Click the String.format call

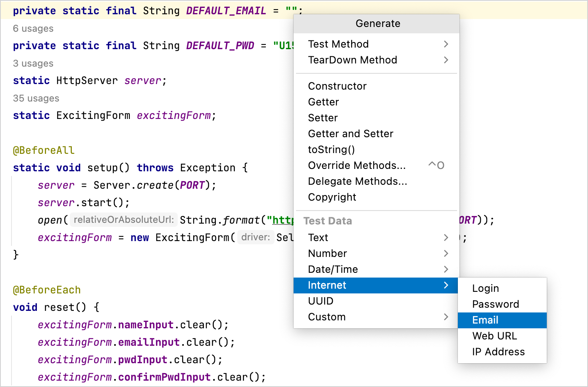220,220
